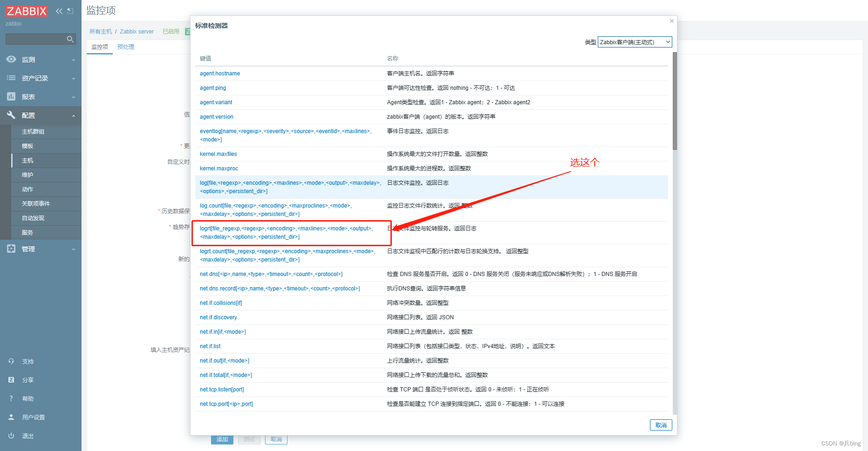
Task: Click the 所有主机 breadcrumb link
Action: click(x=101, y=32)
